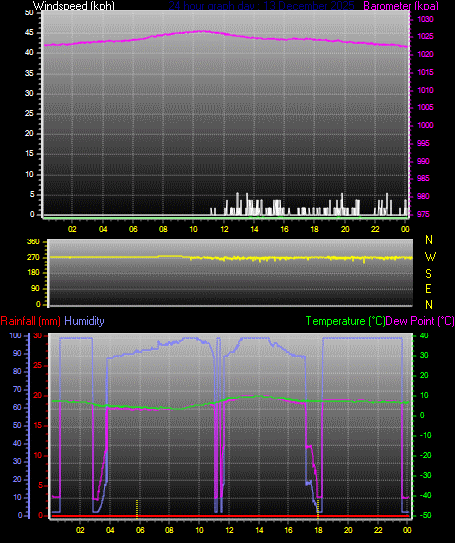Click the yellow compass letter W

pyautogui.click(x=430, y=257)
